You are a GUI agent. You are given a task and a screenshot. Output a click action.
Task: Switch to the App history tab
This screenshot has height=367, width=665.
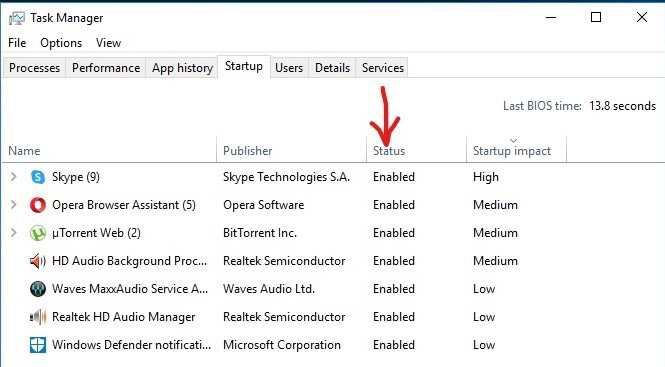182,68
